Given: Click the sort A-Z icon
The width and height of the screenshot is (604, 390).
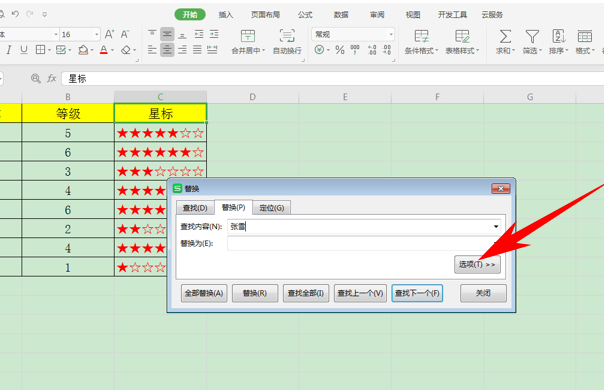Looking at the screenshot, I should [559, 37].
